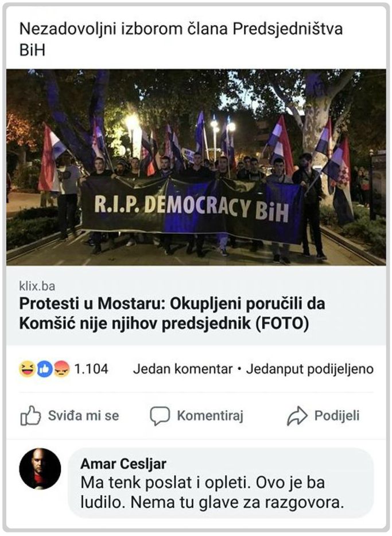Screen dimensions: 392x536
Task: Open the Amar Cesljar commenter name
Action: click(x=123, y=464)
